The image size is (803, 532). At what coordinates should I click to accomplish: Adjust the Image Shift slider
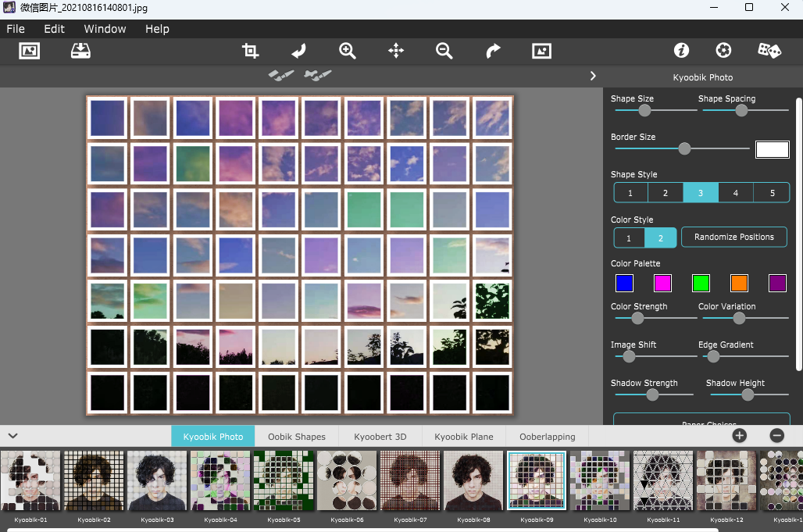click(629, 356)
